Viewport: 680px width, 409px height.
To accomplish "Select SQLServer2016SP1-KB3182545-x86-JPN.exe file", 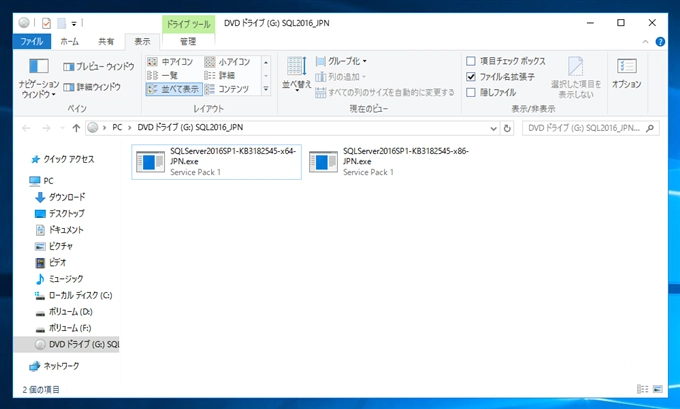I will click(389, 162).
